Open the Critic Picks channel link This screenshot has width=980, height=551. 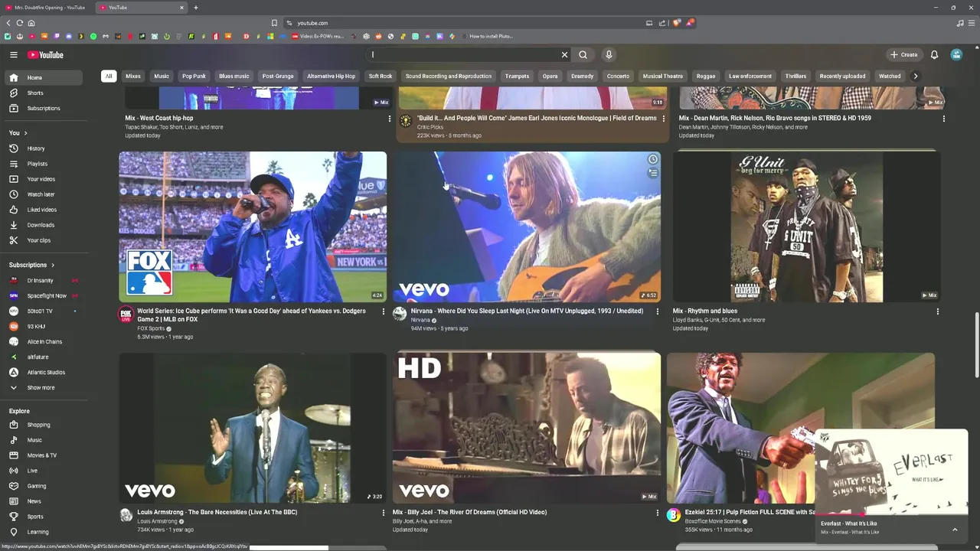(430, 127)
